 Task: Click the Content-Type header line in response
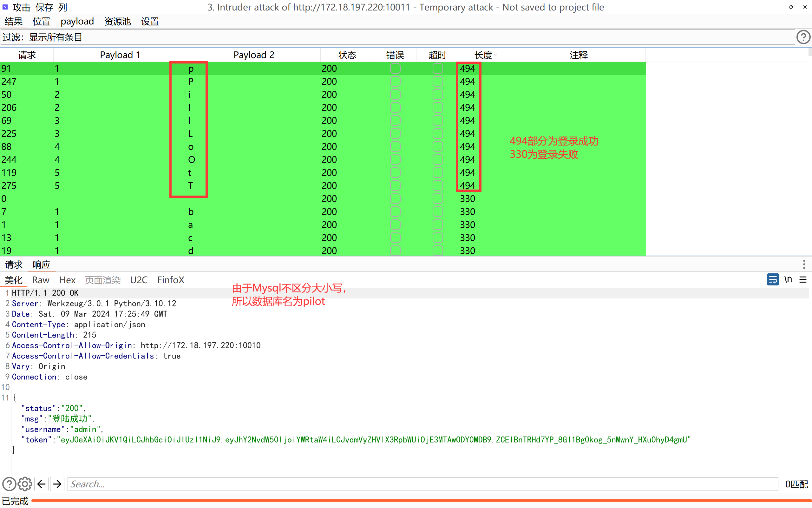pos(79,324)
